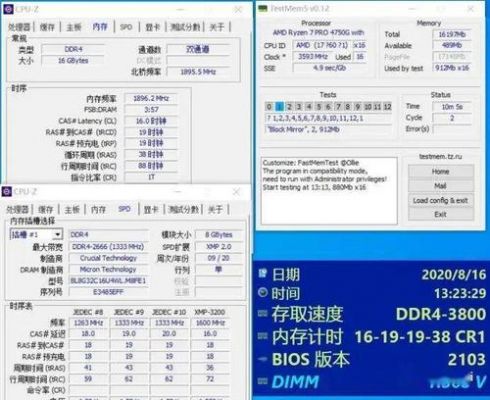Click the 09 / 20 week/year value
The width and height of the screenshot is (490, 400).
coord(219,258)
